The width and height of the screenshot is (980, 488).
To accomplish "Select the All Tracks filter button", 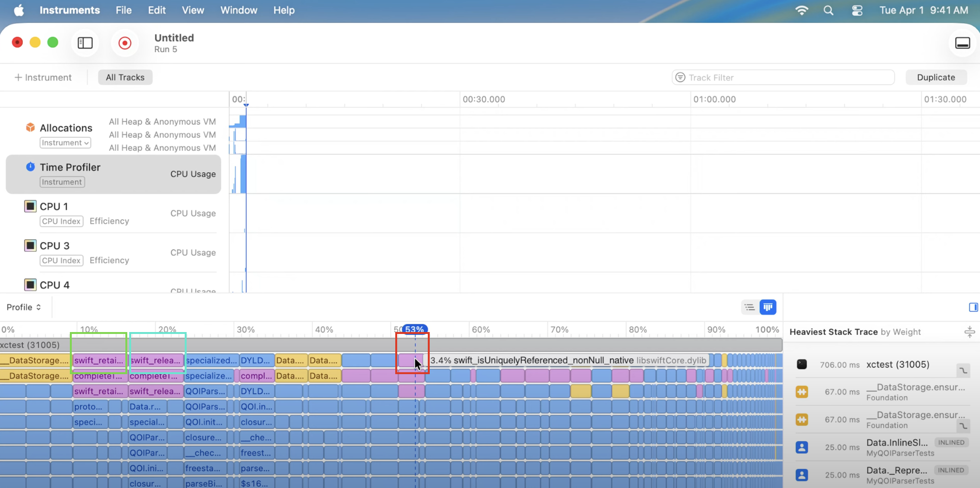I will [125, 77].
